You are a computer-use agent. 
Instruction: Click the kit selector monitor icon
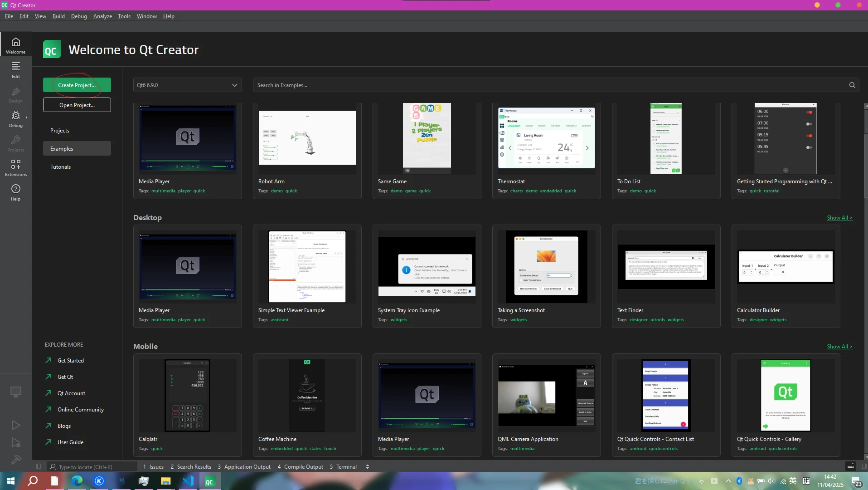pos(16,392)
